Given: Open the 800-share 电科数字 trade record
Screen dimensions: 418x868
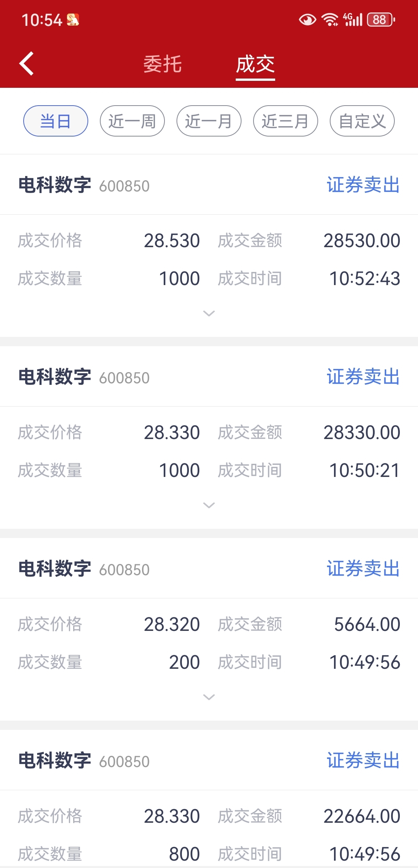Looking at the screenshot, I should [55, 760].
